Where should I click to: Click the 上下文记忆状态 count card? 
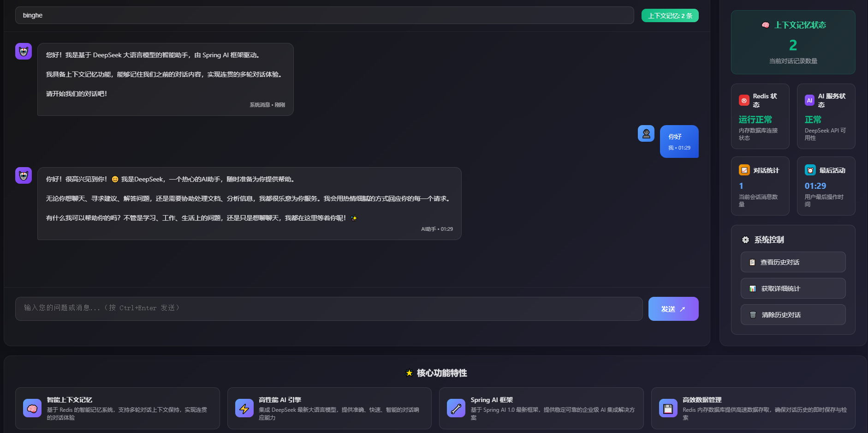click(793, 42)
